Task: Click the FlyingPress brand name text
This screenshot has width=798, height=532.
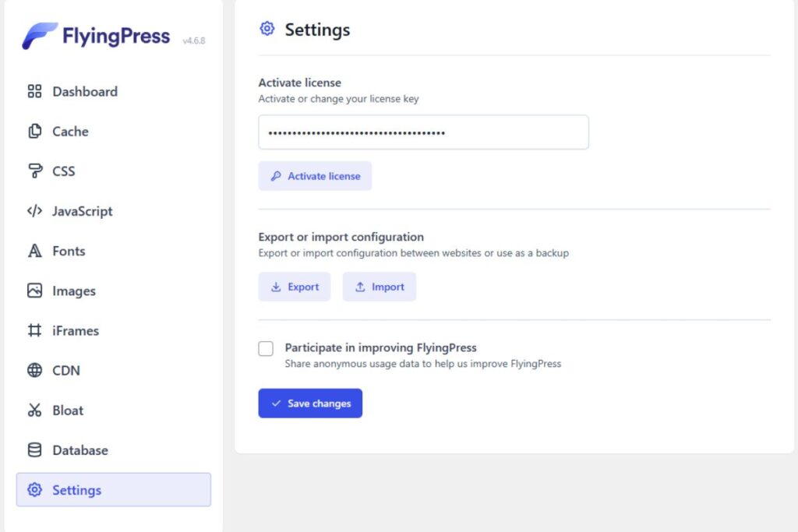Action: point(116,37)
